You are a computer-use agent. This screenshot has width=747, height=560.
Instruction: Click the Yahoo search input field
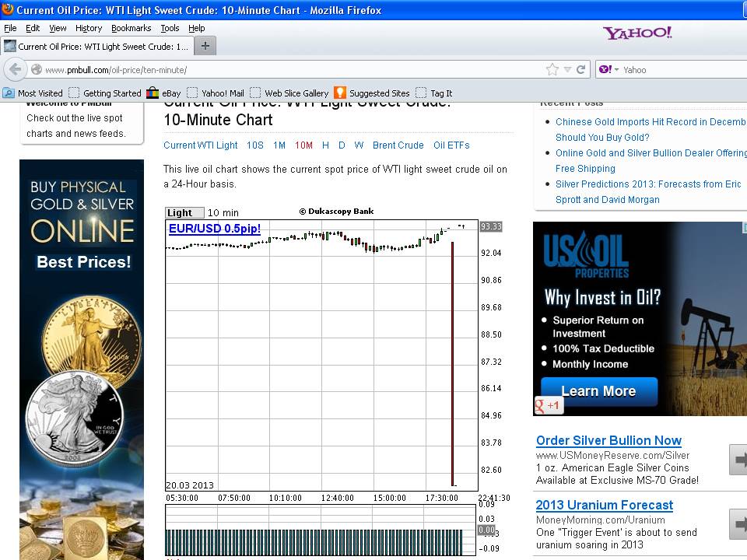[684, 69]
